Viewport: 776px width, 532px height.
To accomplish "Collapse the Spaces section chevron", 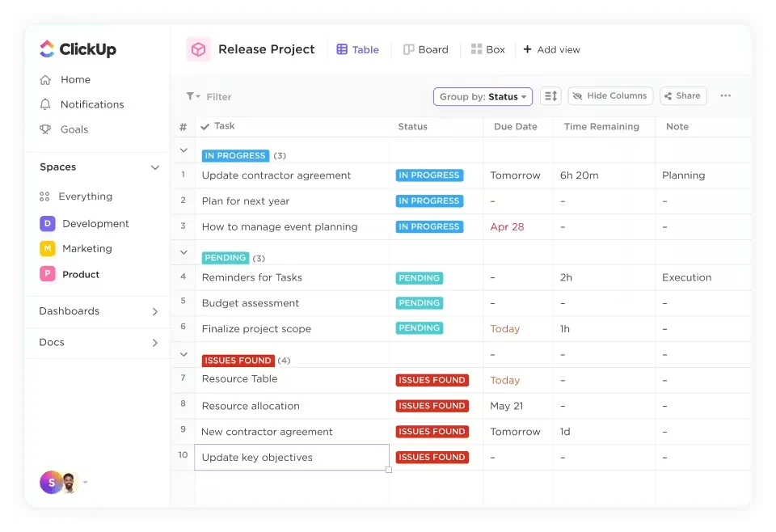I will [155, 167].
